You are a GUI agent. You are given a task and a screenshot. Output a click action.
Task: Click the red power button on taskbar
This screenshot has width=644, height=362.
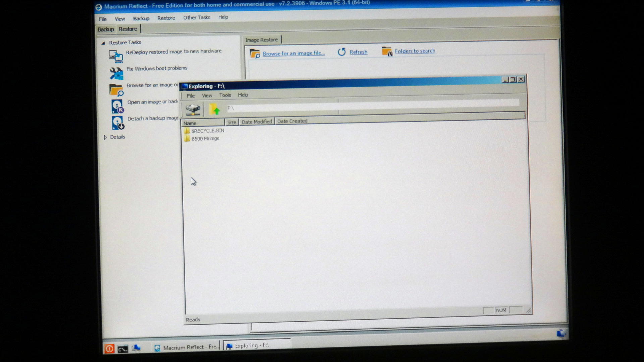(109, 349)
